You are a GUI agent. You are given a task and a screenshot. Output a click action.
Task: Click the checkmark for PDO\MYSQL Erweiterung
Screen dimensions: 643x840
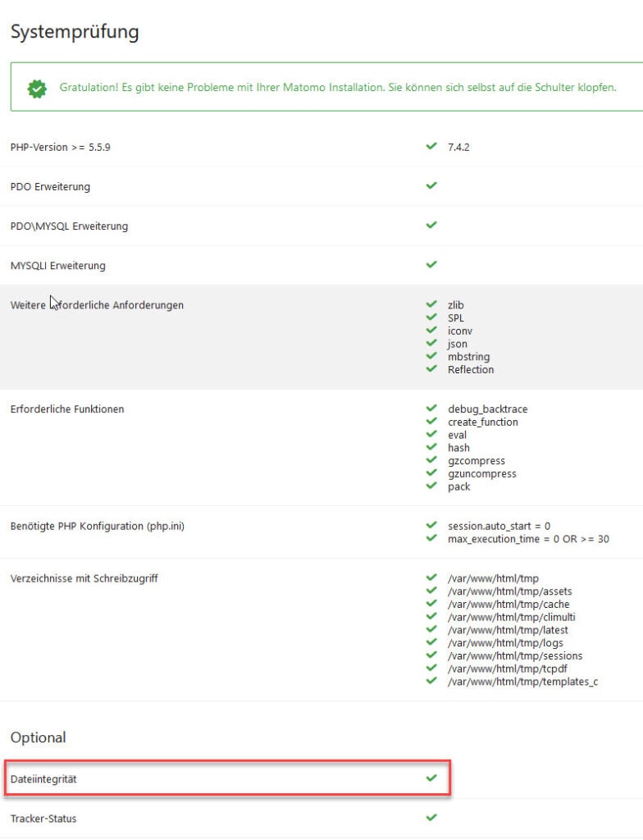pos(431,225)
